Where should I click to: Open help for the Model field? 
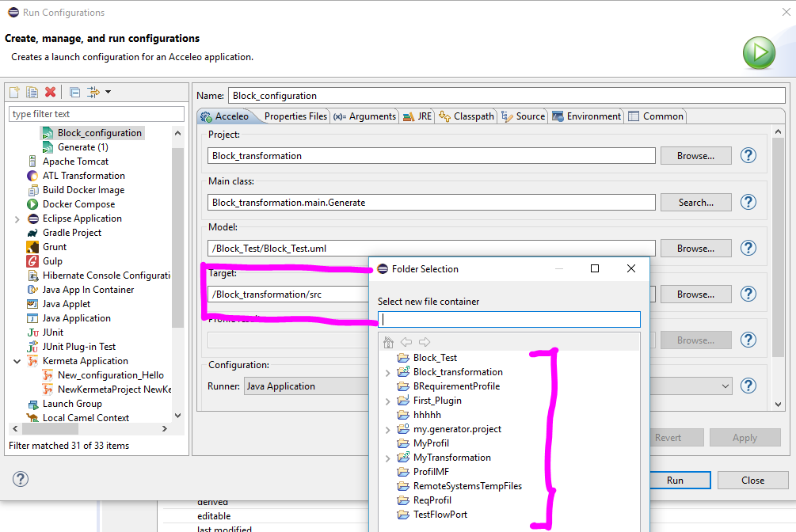click(748, 248)
